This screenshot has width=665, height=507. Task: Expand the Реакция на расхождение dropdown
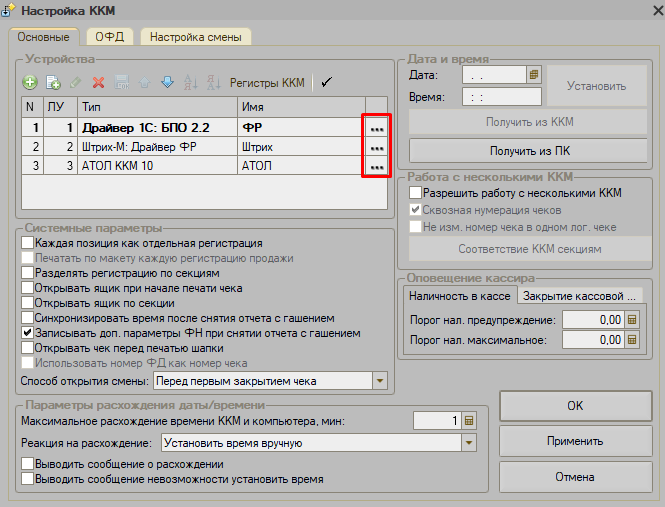pos(469,443)
